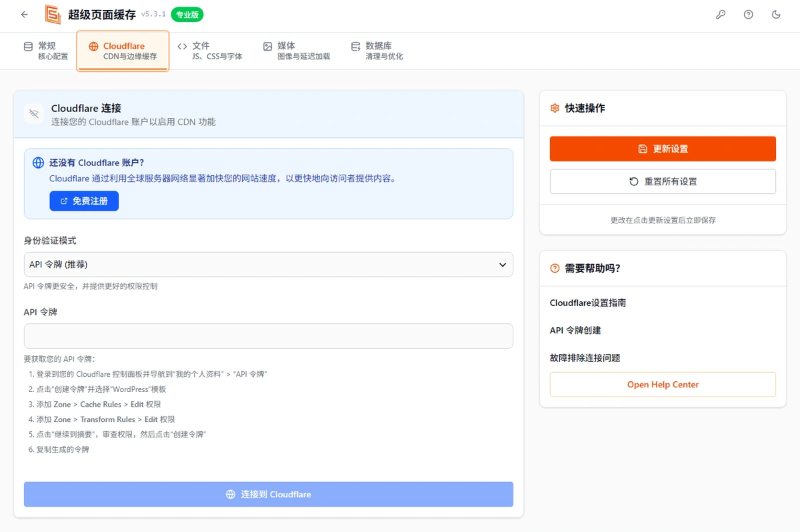Click the 专业版 badge
The width and height of the screenshot is (800, 532).
coord(187,14)
